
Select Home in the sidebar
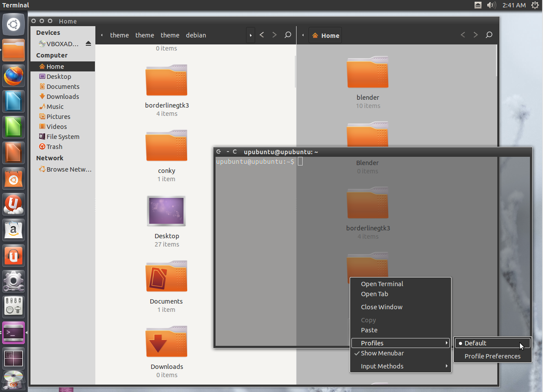click(63, 67)
